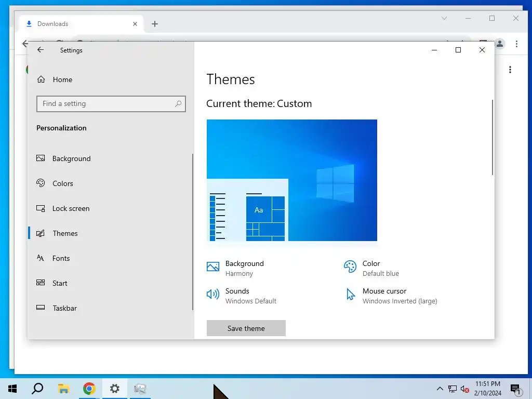This screenshot has width=532, height=399.
Task: Go back using the Settings back arrow
Action: click(x=41, y=50)
